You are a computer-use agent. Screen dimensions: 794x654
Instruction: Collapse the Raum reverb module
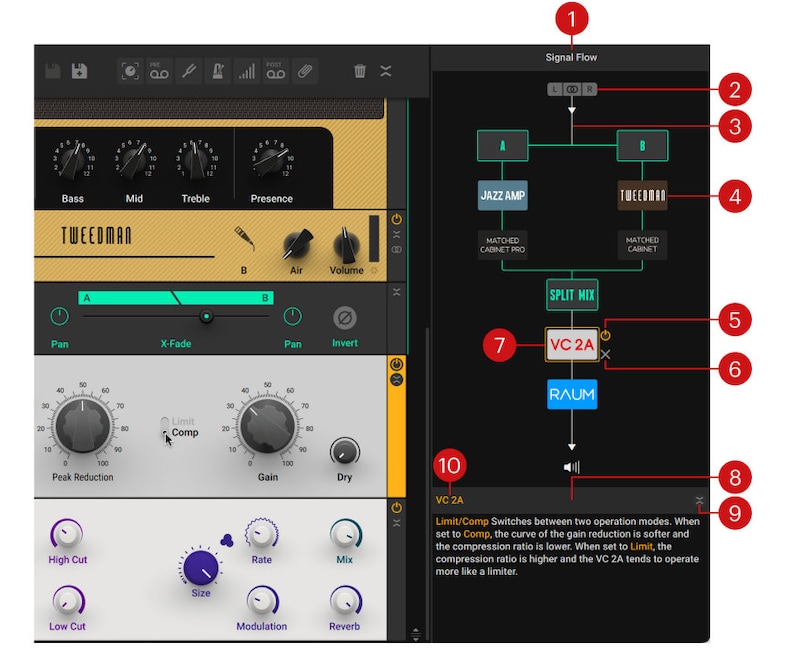[396, 523]
